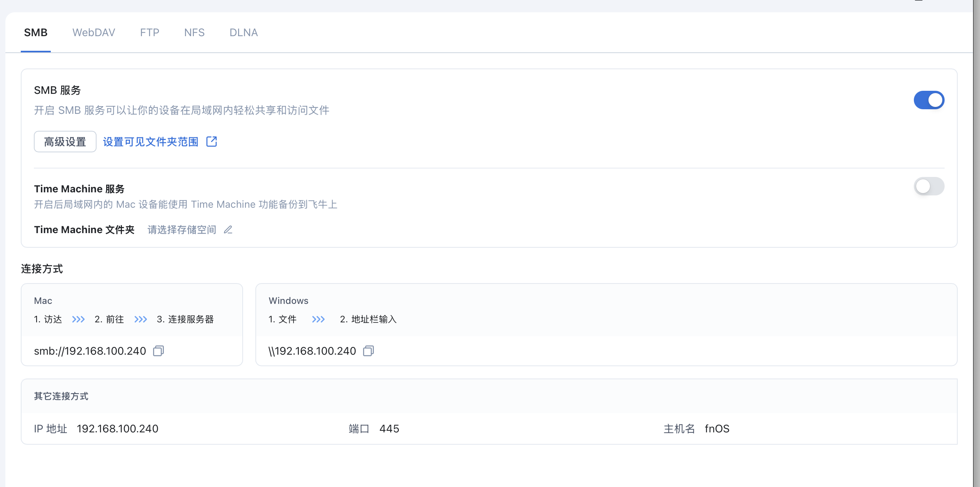Select the SMB tab
Screen dimensions: 980x487
[36, 32]
